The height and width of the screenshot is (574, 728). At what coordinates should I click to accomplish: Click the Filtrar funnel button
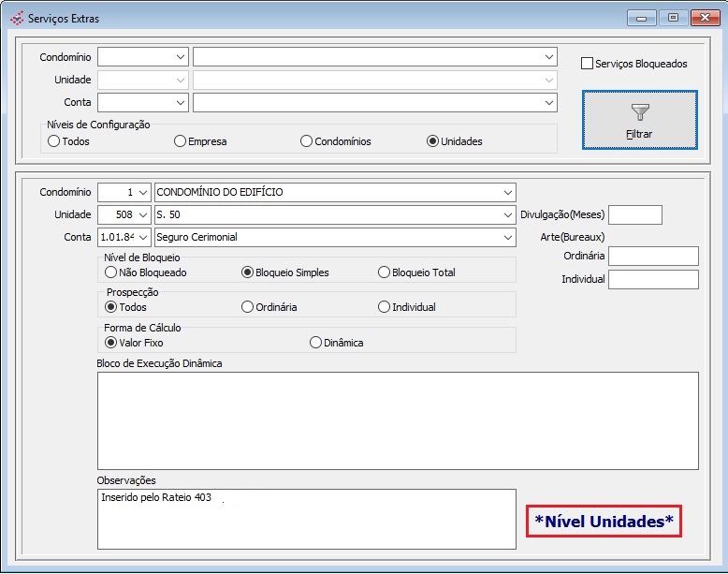click(639, 120)
